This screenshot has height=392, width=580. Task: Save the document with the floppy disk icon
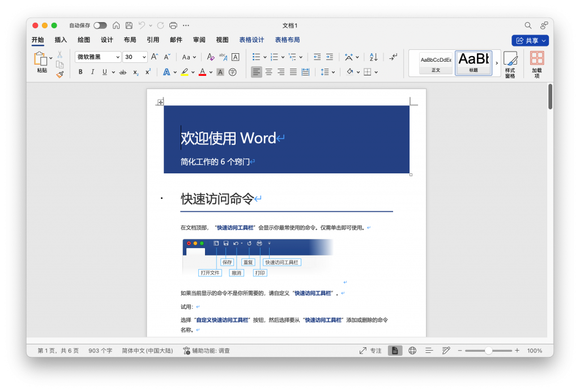pos(129,25)
